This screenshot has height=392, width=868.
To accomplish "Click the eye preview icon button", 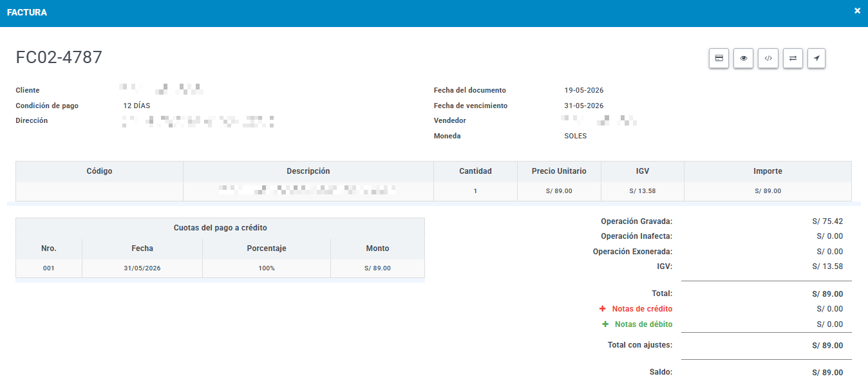I will (743, 58).
